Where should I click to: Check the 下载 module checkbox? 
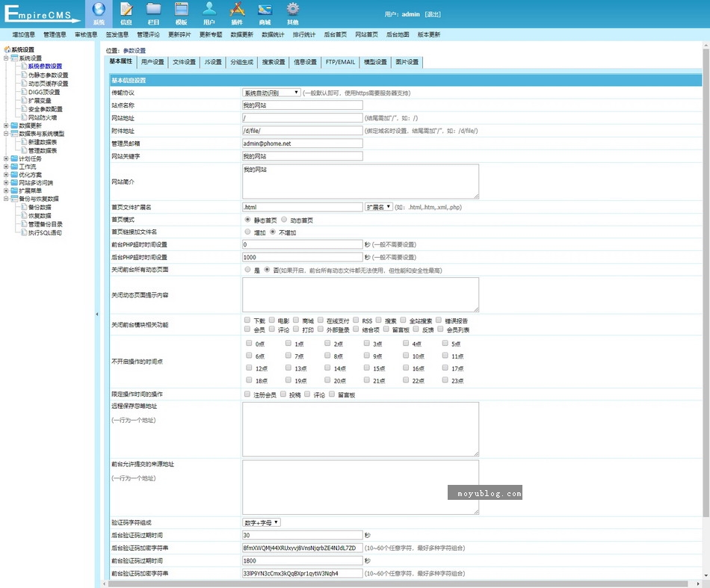[247, 320]
